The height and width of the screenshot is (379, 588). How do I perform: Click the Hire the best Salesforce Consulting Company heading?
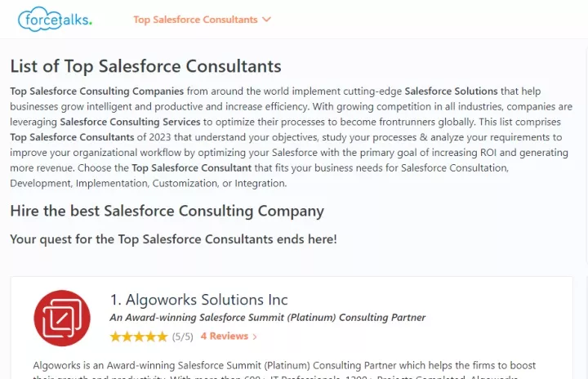pyautogui.click(x=167, y=211)
